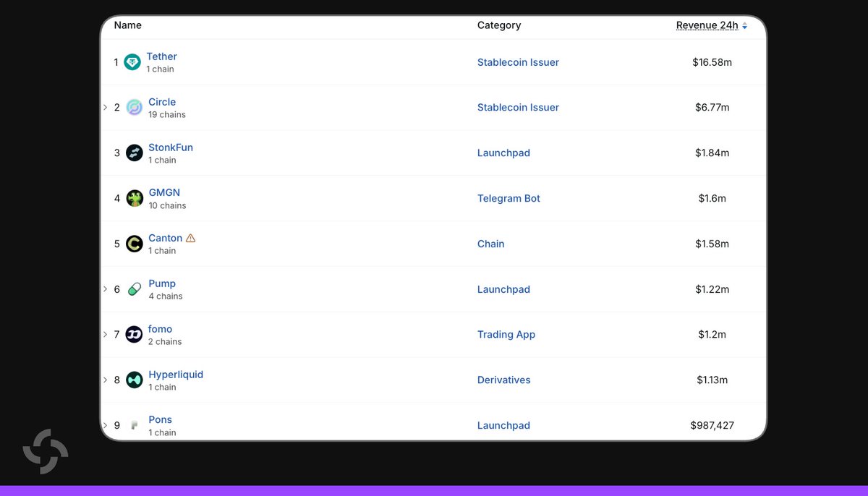Expand the Circle row chevron
This screenshot has width=868, height=496.
106,107
